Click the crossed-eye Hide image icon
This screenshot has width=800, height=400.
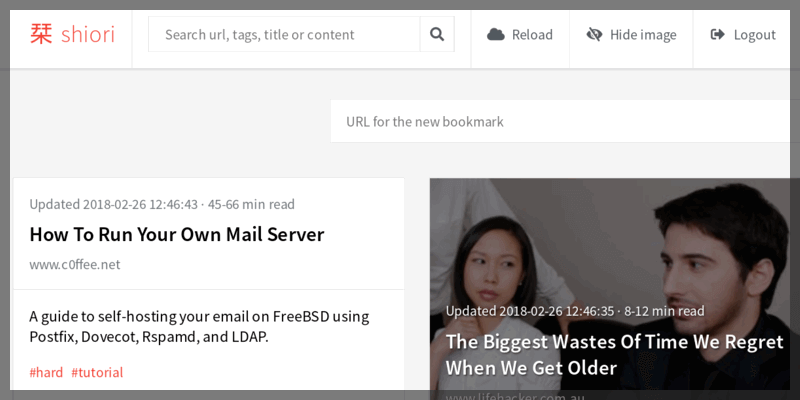pyautogui.click(x=594, y=35)
